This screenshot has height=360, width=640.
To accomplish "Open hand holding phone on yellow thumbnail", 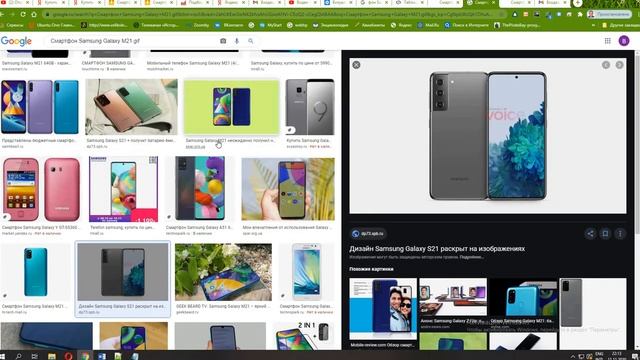I will coord(288,189).
